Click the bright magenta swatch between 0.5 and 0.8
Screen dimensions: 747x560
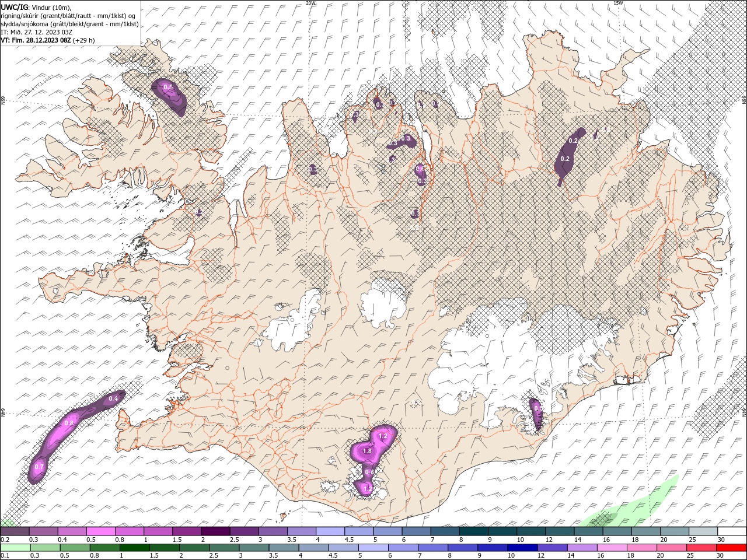100,531
